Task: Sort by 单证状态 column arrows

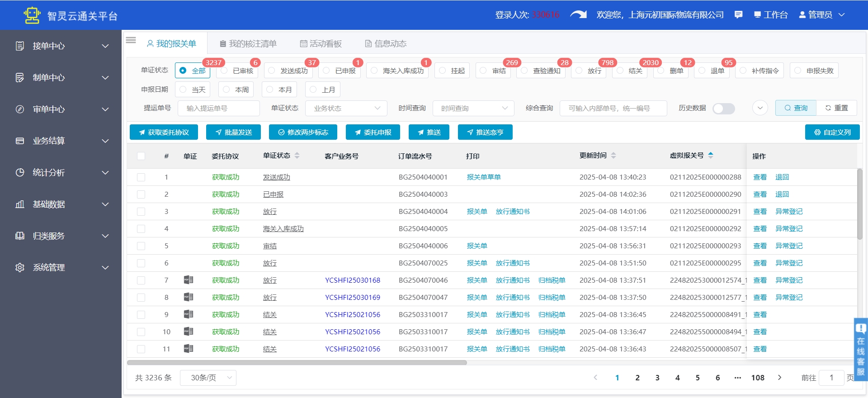Action: [297, 156]
